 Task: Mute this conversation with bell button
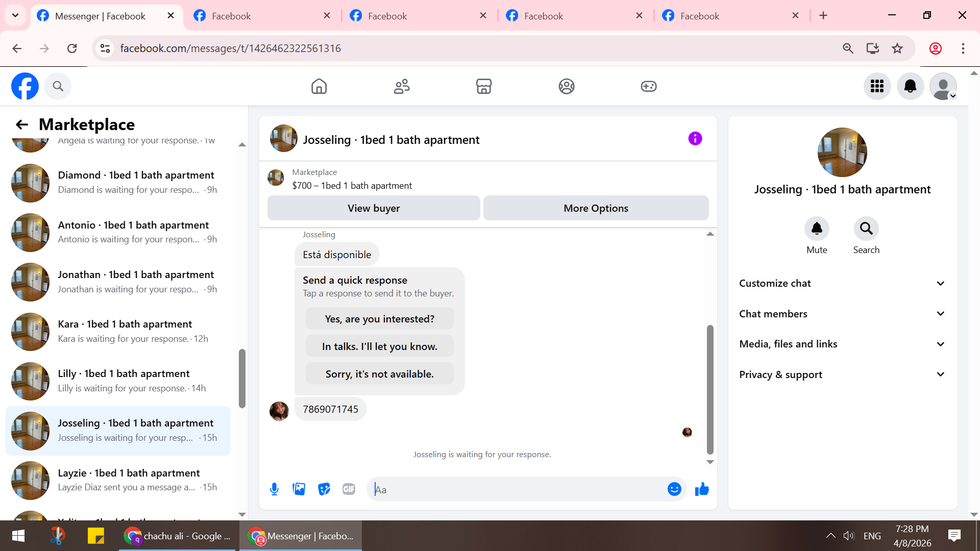pyautogui.click(x=817, y=229)
